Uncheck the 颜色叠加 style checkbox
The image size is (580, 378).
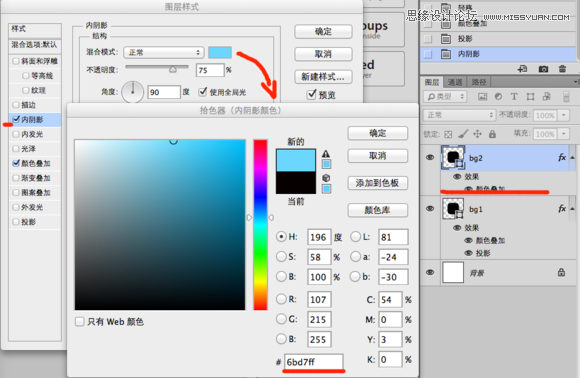click(x=16, y=163)
